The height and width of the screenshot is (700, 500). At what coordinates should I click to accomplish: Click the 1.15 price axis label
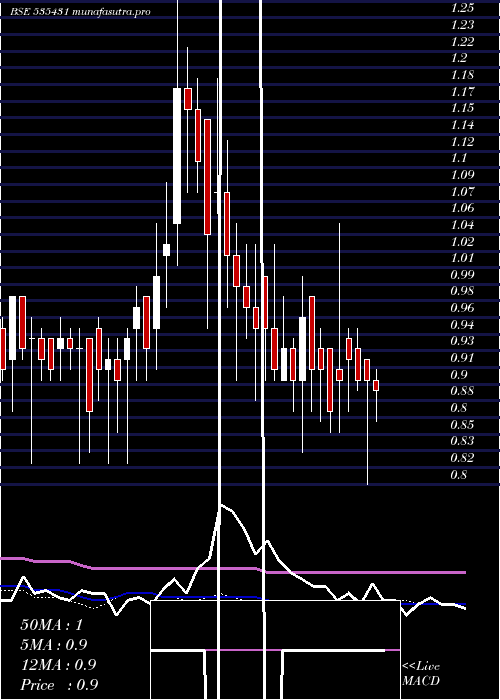(x=462, y=108)
